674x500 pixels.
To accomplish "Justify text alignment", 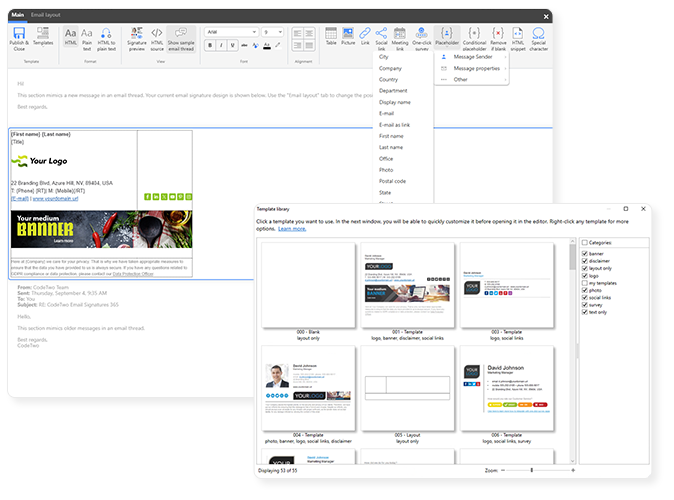I will click(x=309, y=45).
